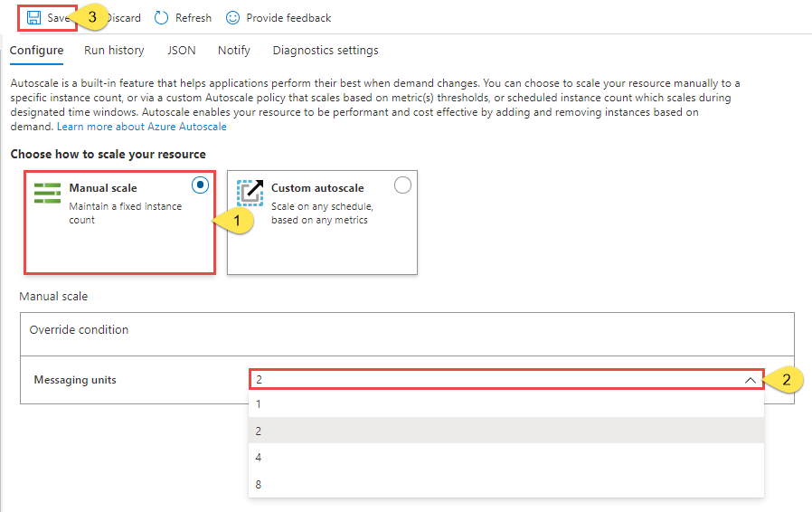The image size is (812, 512).
Task: Pick the highlighted 2 option in the list
Action: (x=506, y=431)
